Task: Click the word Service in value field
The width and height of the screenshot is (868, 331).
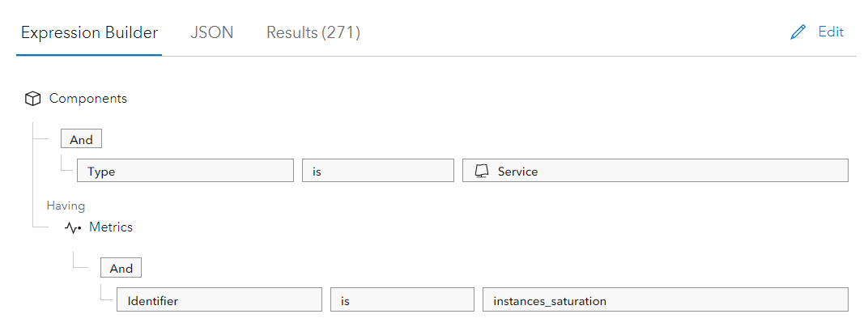Action: pos(517,171)
